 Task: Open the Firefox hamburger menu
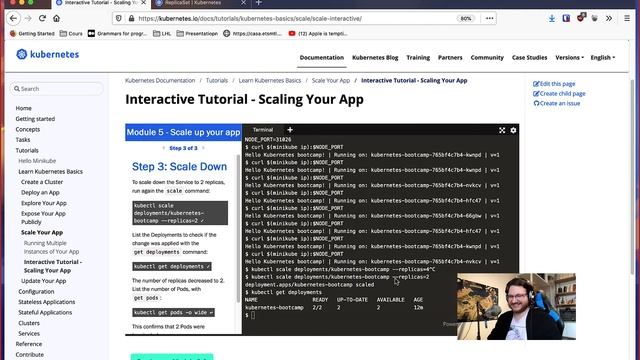[x=627, y=18]
